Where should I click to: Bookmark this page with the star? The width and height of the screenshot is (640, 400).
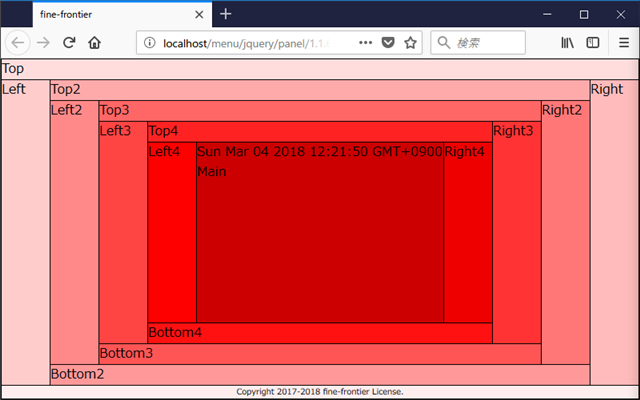click(x=410, y=42)
